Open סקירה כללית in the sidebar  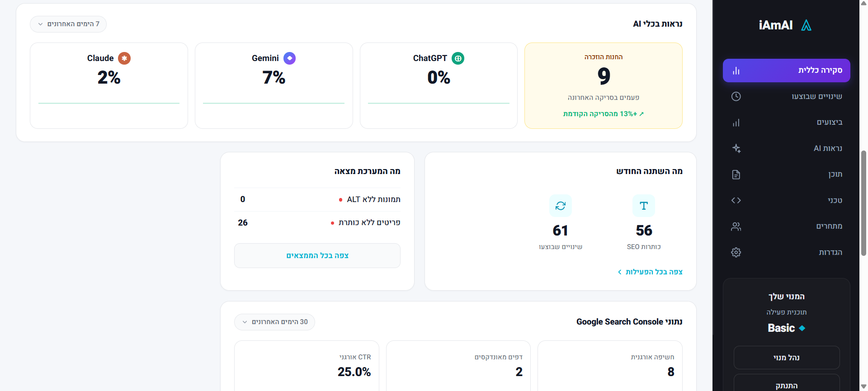tap(786, 71)
